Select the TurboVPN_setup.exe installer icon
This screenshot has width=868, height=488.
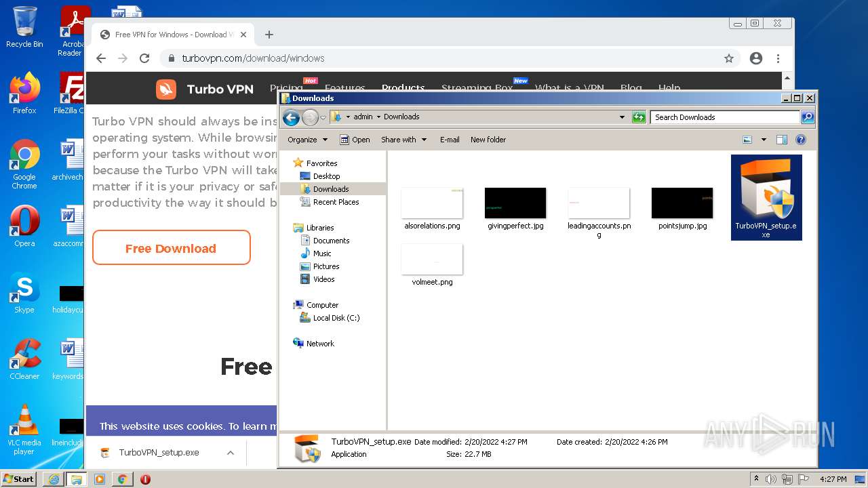point(766,189)
